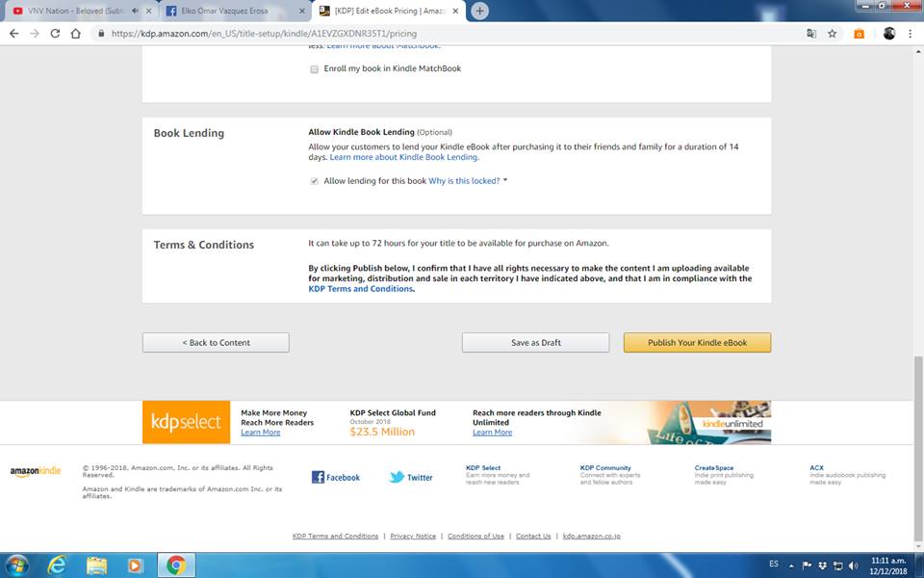The image size is (924, 578).
Task: Toggle Allow lending for this book checkbox
Action: coord(315,181)
